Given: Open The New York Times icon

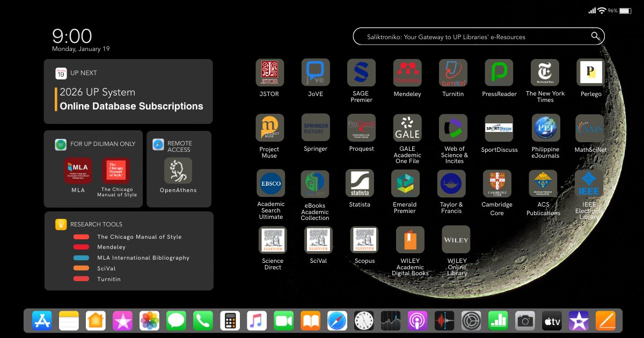Looking at the screenshot, I should click(545, 72).
